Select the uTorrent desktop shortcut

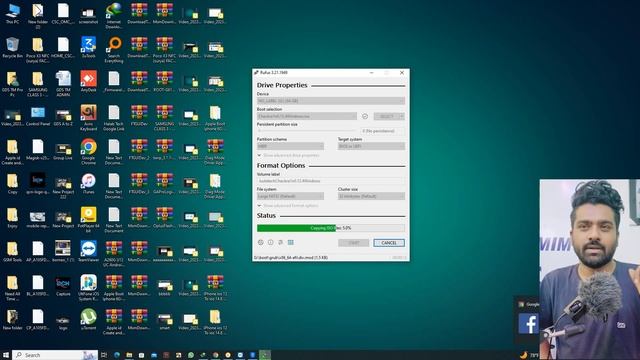(x=88, y=319)
